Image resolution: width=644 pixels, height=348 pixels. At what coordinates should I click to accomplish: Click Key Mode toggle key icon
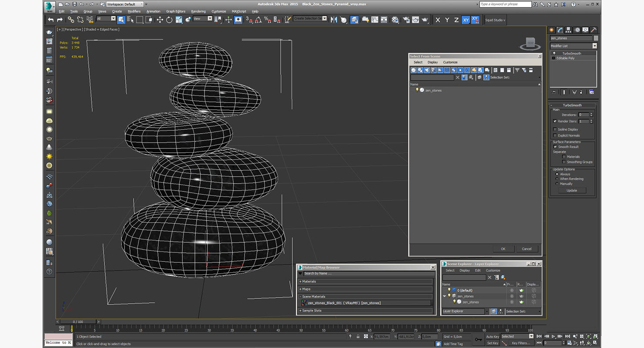pyautogui.click(x=478, y=339)
